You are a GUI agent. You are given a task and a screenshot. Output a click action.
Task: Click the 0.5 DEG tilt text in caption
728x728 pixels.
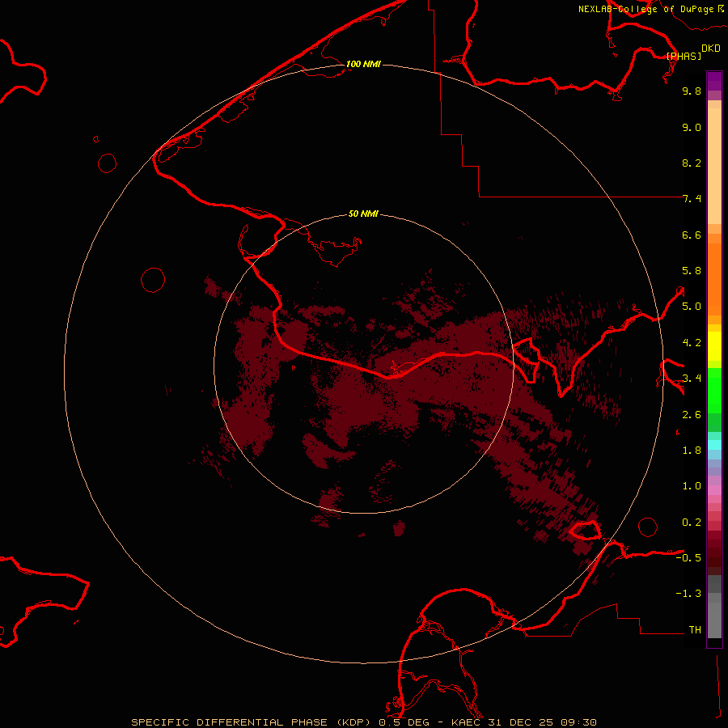[x=404, y=722]
